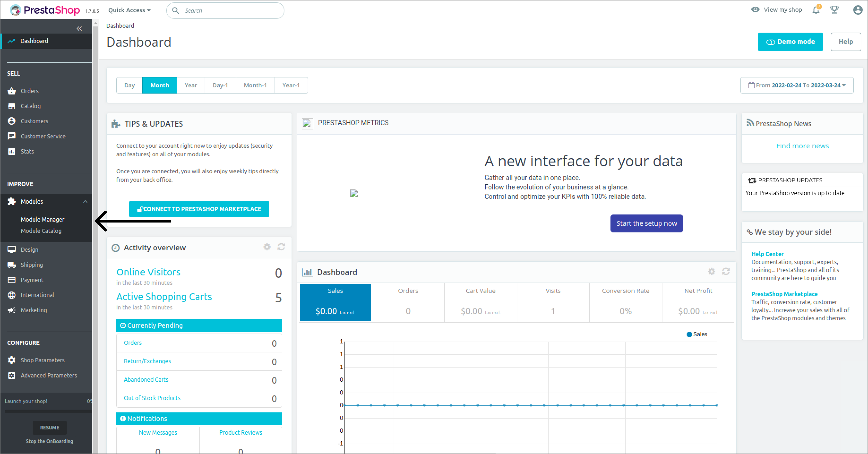Select the Year period tab

191,85
